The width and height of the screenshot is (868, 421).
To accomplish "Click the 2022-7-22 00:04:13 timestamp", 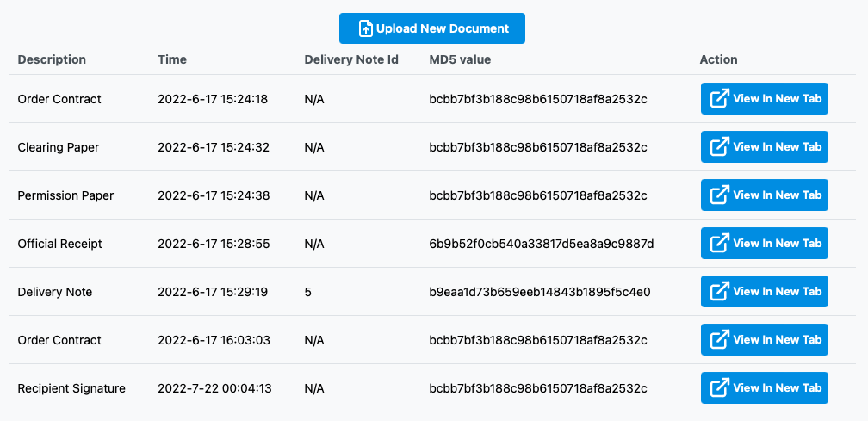I will (214, 388).
